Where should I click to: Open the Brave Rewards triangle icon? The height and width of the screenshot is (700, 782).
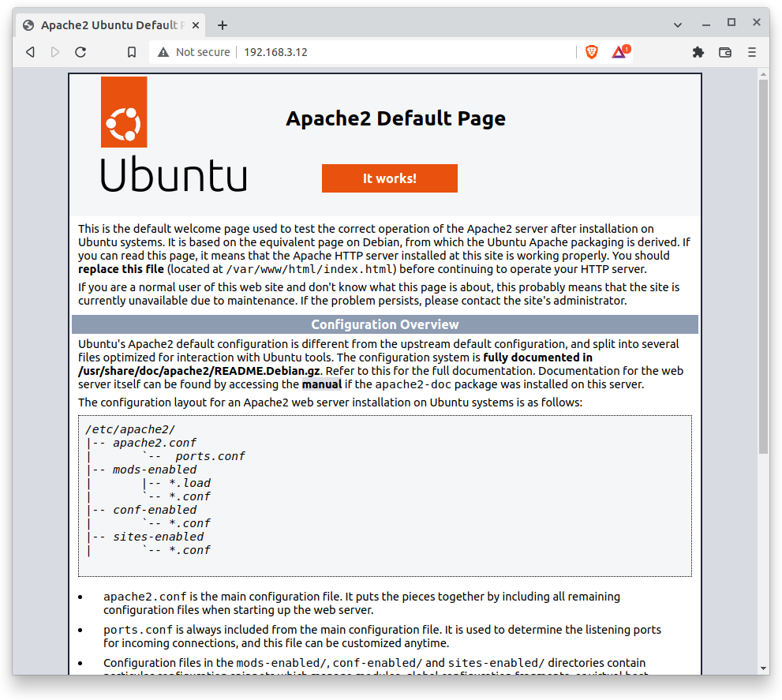620,51
